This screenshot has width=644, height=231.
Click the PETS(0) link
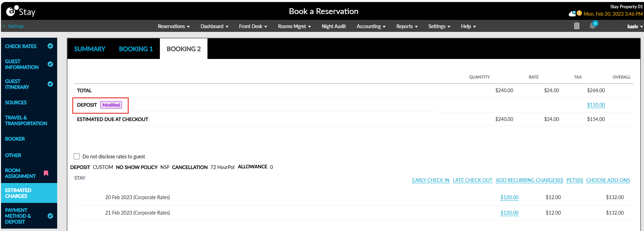coord(574,180)
